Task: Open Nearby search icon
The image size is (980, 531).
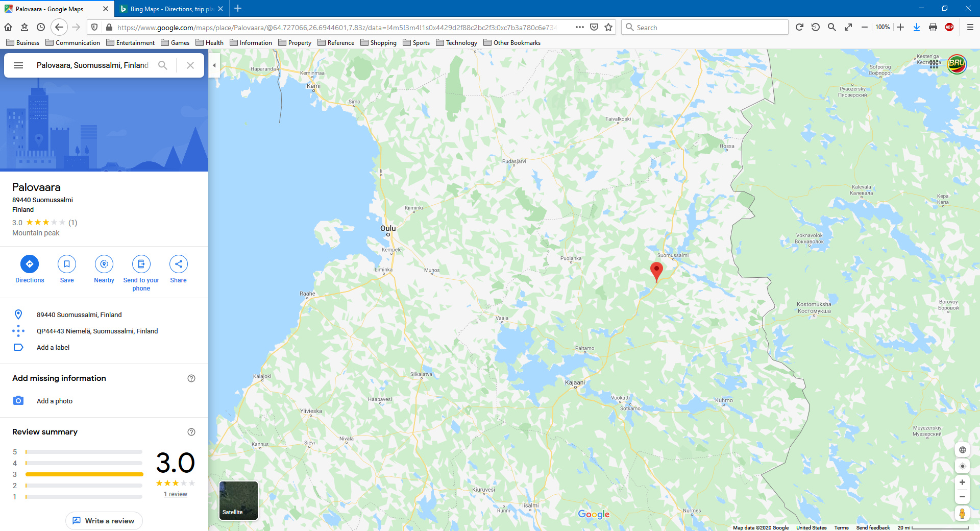Action: 104,264
